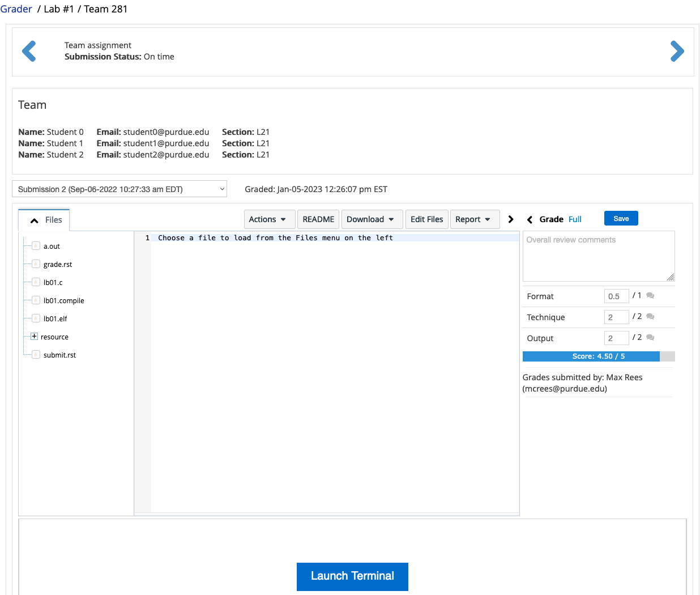Click the Score progress bar
Viewport: 700px width, 595px height.
tap(598, 356)
